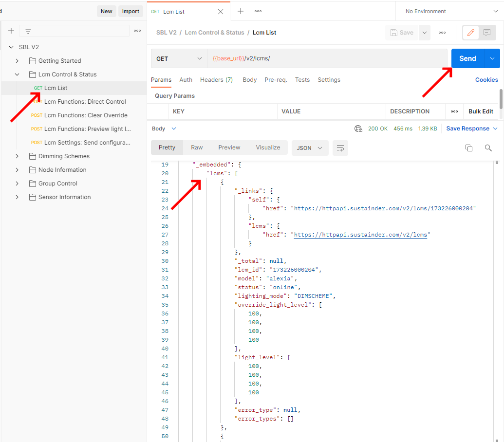Expand the Dimming Schemes folder
This screenshot has height=442, width=504.
pyautogui.click(x=17, y=156)
